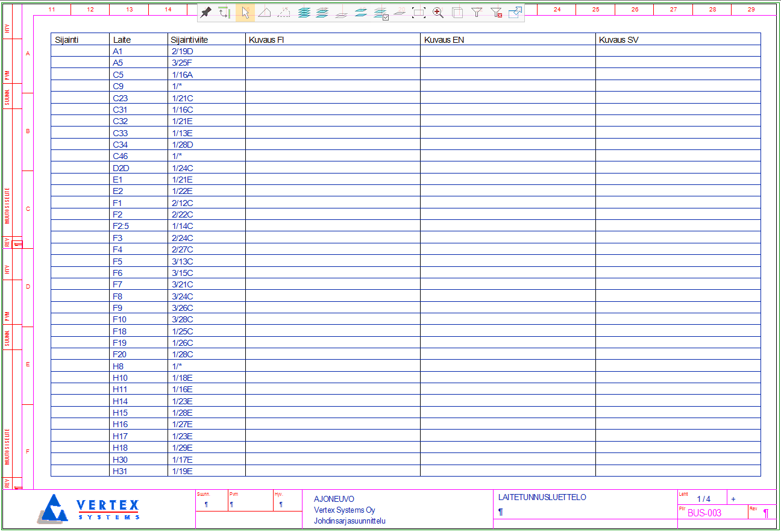The width and height of the screenshot is (781, 532).
Task: Click the 3D box view icon
Action: click(x=457, y=12)
